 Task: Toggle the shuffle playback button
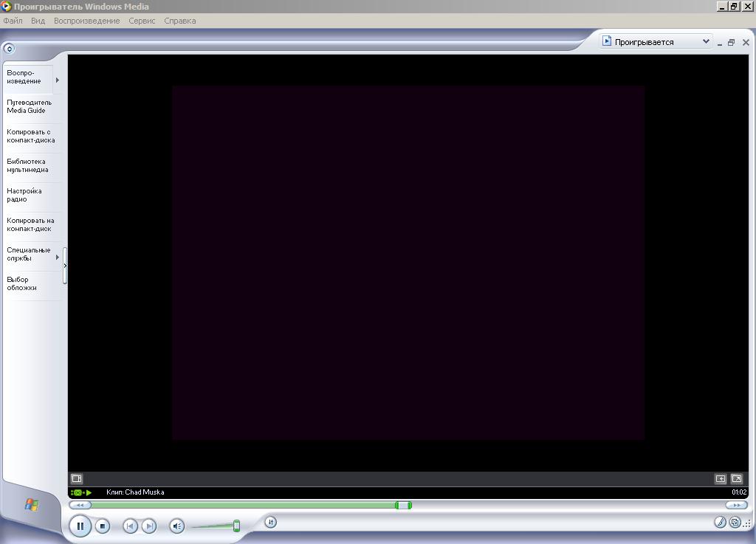click(x=270, y=522)
